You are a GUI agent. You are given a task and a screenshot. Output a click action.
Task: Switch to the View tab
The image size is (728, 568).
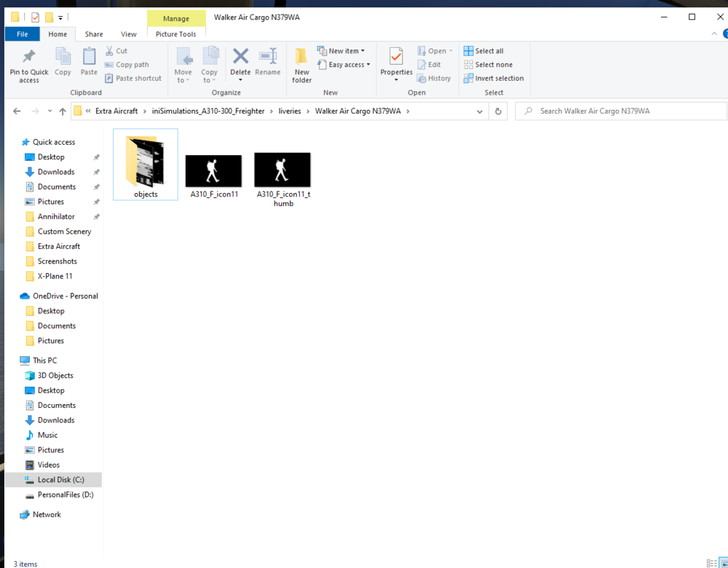pyautogui.click(x=129, y=33)
